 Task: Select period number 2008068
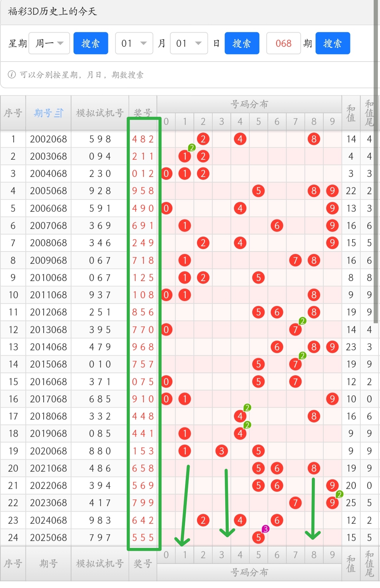click(x=49, y=243)
